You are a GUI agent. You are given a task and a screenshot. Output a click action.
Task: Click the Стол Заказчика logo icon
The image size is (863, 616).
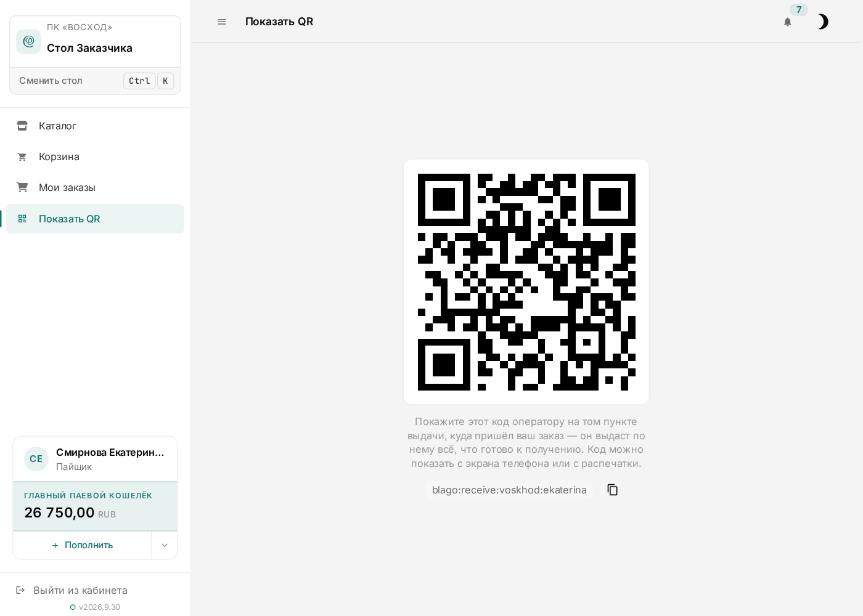click(x=28, y=41)
